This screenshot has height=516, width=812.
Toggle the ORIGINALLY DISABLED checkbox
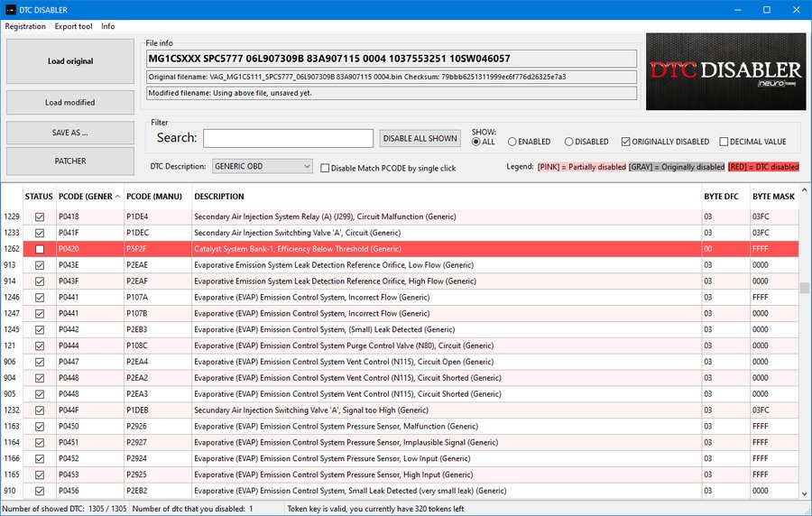[626, 142]
